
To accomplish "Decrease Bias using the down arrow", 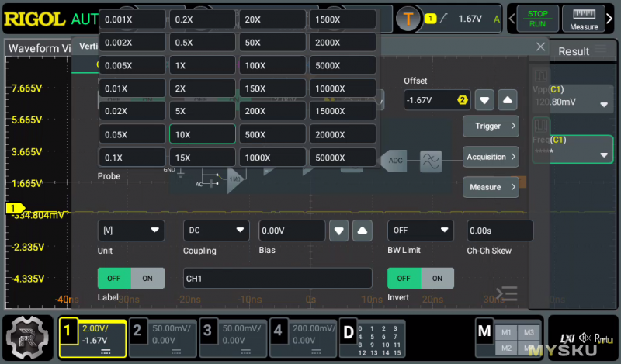I will click(x=339, y=231).
